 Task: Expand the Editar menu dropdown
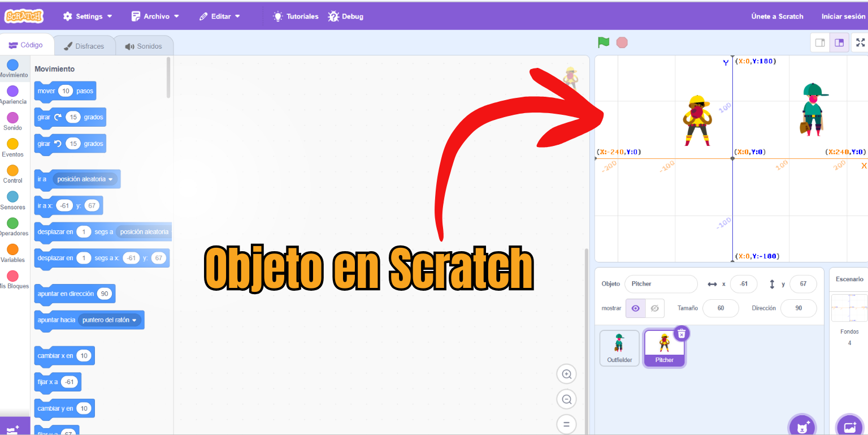(220, 16)
